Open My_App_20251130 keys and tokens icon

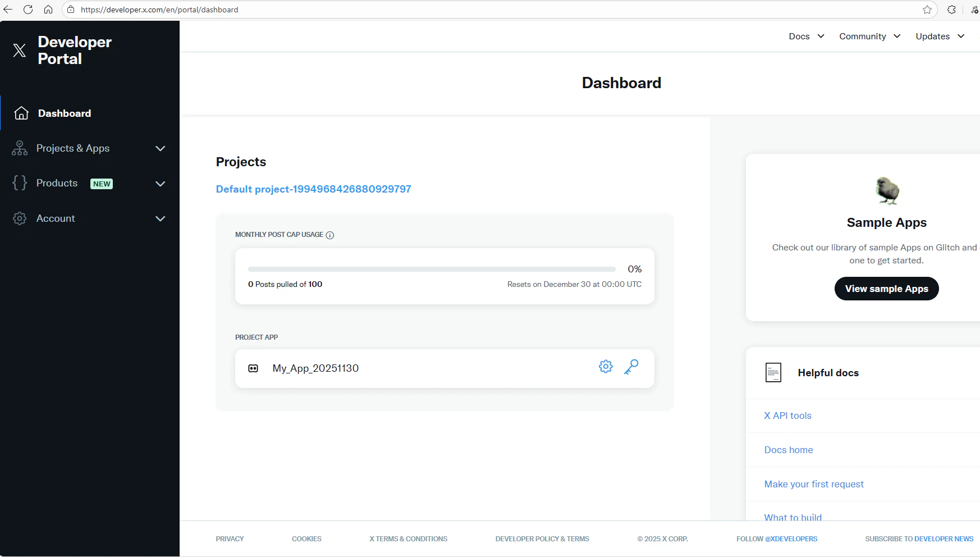pyautogui.click(x=631, y=367)
